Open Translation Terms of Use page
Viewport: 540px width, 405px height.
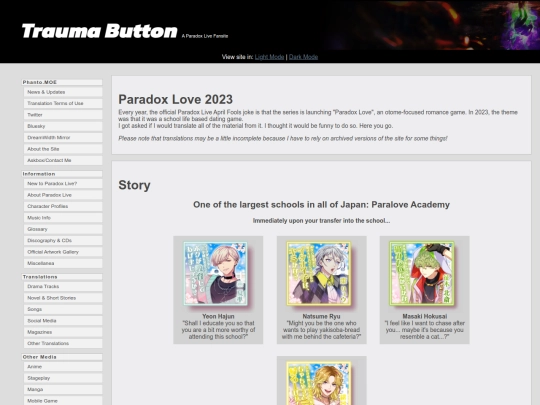click(x=63, y=103)
